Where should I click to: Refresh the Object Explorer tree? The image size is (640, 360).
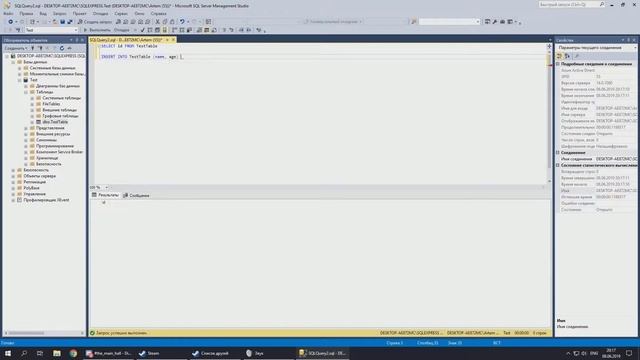pos(62,48)
